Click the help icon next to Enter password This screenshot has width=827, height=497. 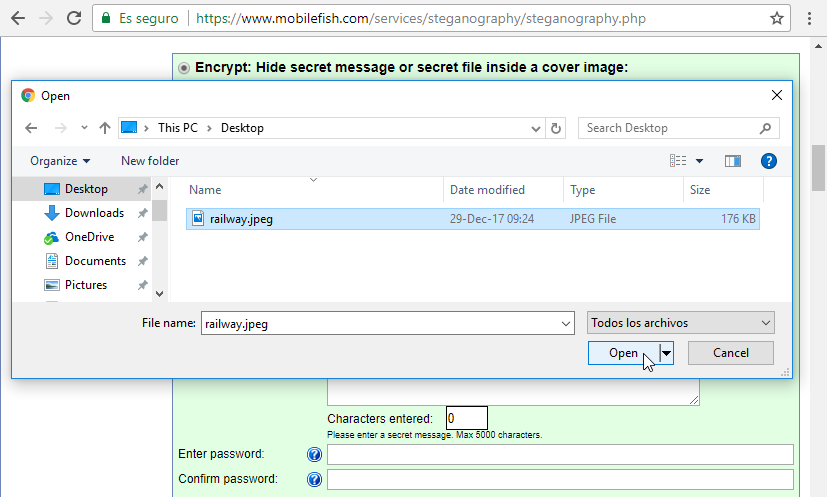pyautogui.click(x=314, y=455)
